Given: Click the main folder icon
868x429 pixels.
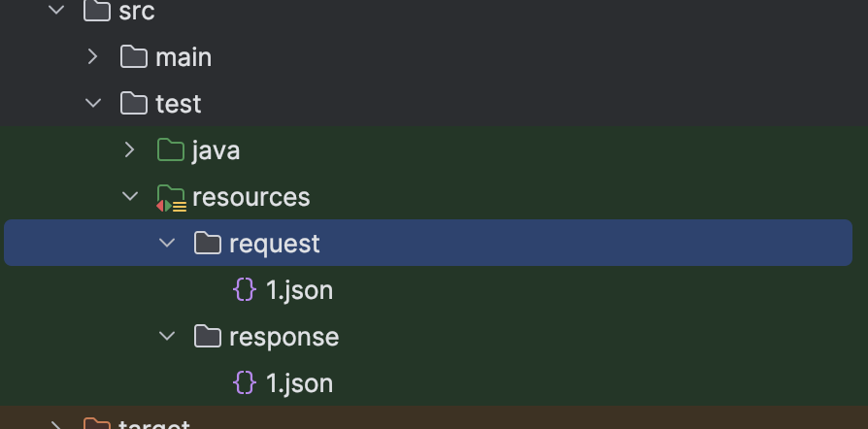Looking at the screenshot, I should (134, 57).
